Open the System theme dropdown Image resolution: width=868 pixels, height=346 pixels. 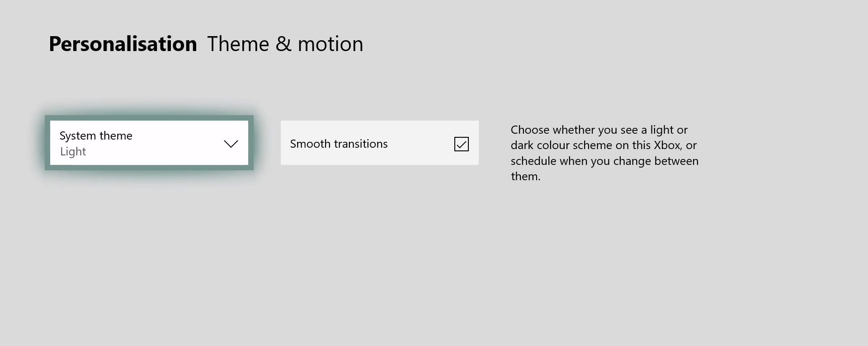pyautogui.click(x=149, y=143)
